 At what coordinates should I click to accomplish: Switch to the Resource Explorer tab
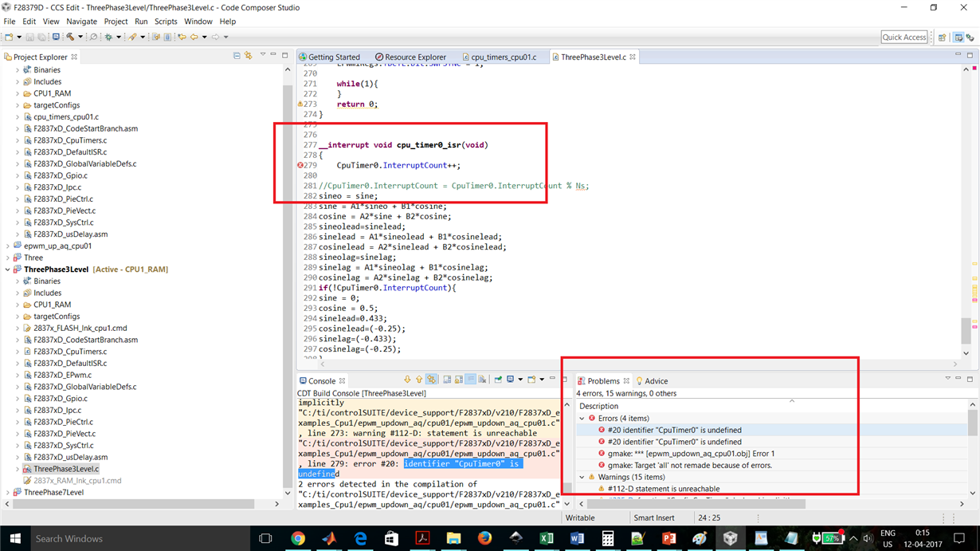click(410, 57)
